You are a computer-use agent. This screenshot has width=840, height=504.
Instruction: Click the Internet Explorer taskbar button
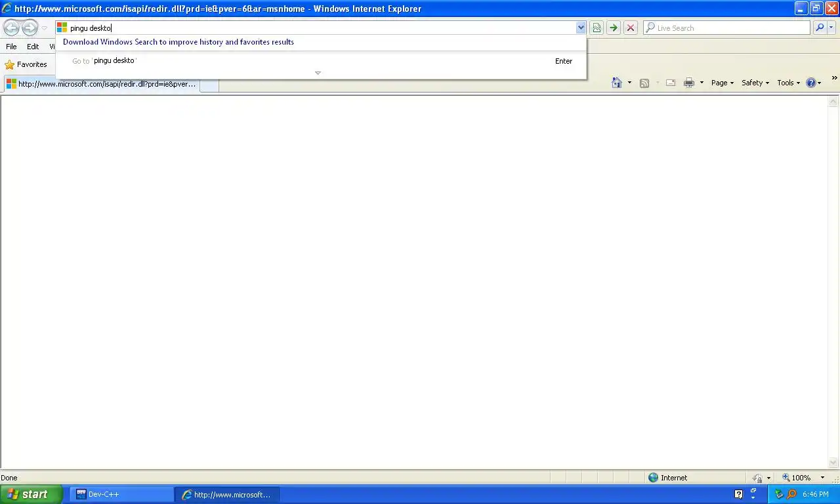(x=228, y=495)
